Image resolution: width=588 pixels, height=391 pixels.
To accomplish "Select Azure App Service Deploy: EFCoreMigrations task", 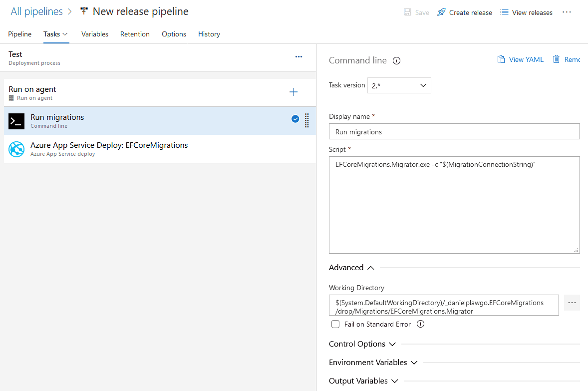I will tap(160, 149).
